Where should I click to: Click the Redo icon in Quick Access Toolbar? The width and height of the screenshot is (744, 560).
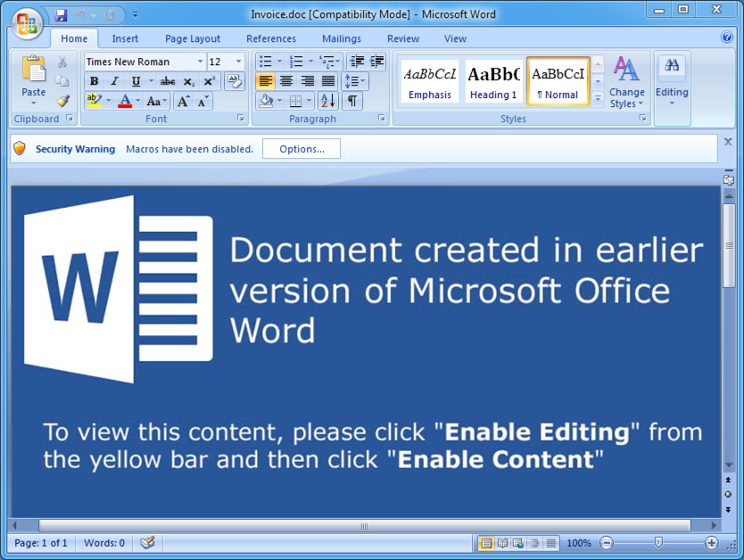(109, 15)
